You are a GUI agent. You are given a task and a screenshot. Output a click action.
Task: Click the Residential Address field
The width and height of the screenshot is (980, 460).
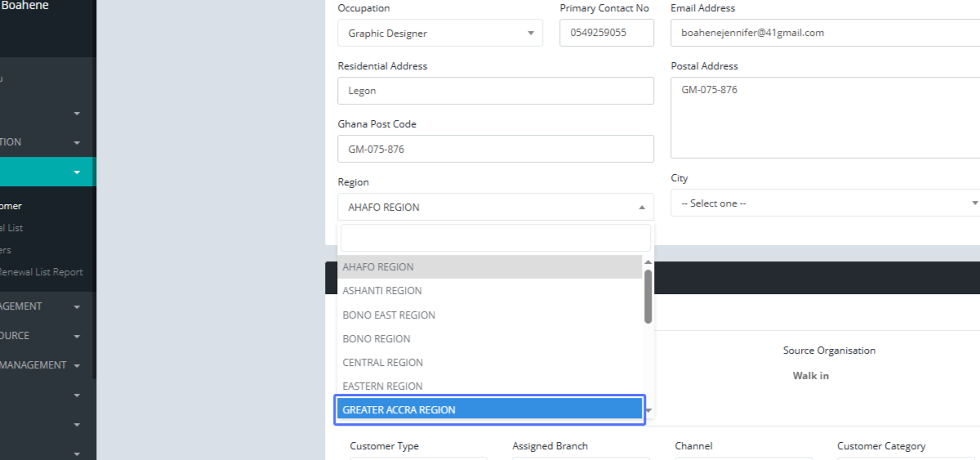point(495,91)
